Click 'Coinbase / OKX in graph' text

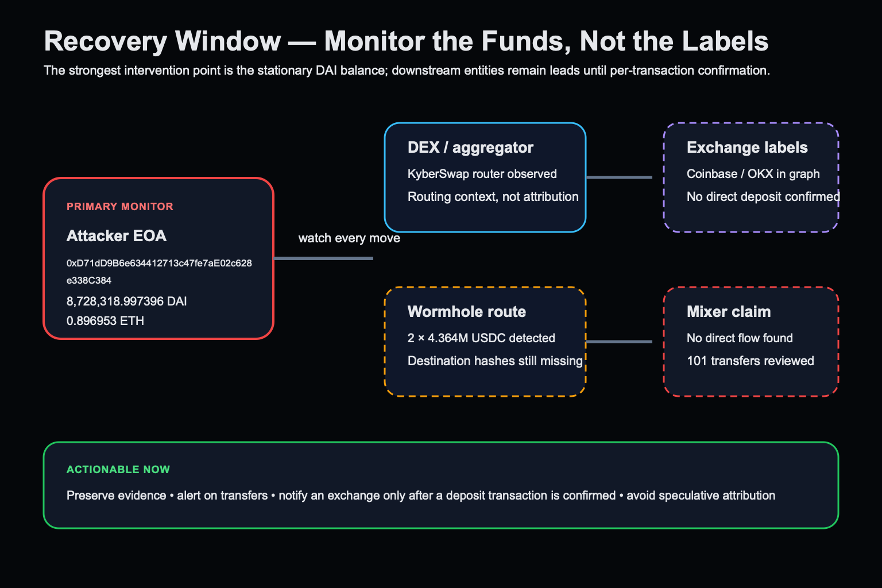click(753, 174)
